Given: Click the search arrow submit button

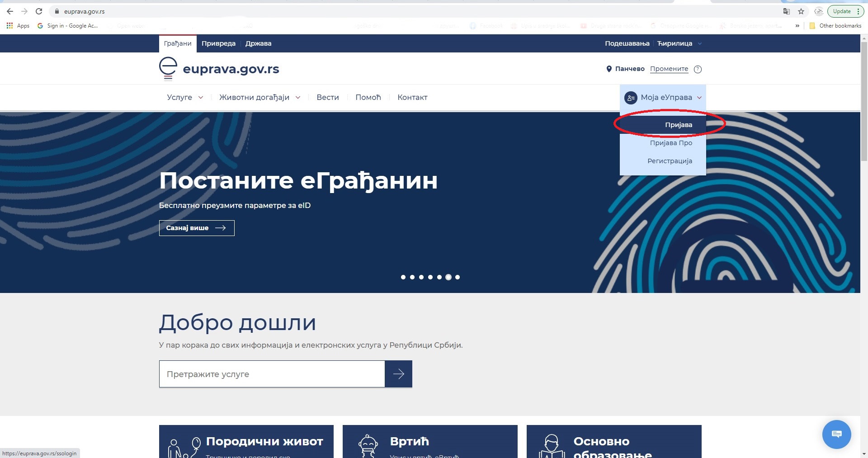Looking at the screenshot, I should pyautogui.click(x=398, y=374).
